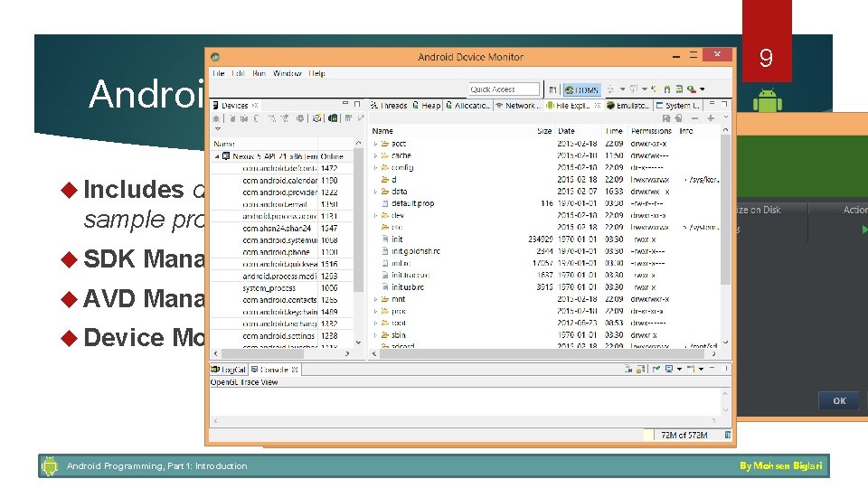868x488 pixels.
Task: Select system_process in Devices list
Action: (x=269, y=288)
